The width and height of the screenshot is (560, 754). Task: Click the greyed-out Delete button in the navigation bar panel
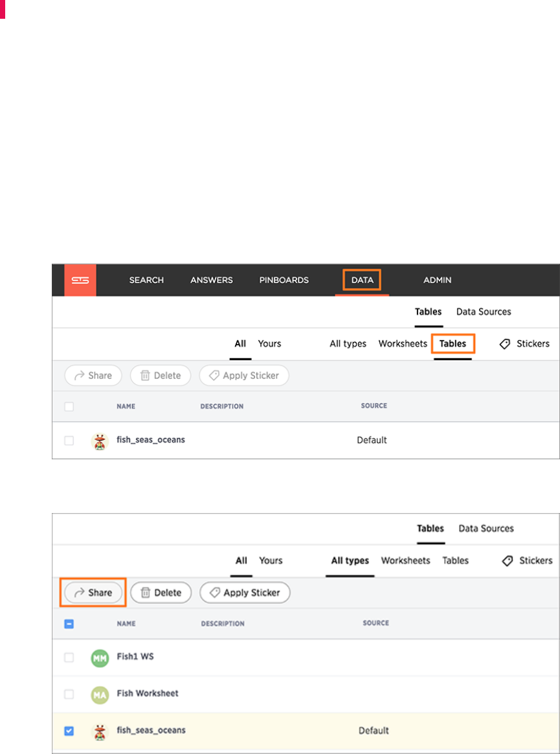[161, 376]
